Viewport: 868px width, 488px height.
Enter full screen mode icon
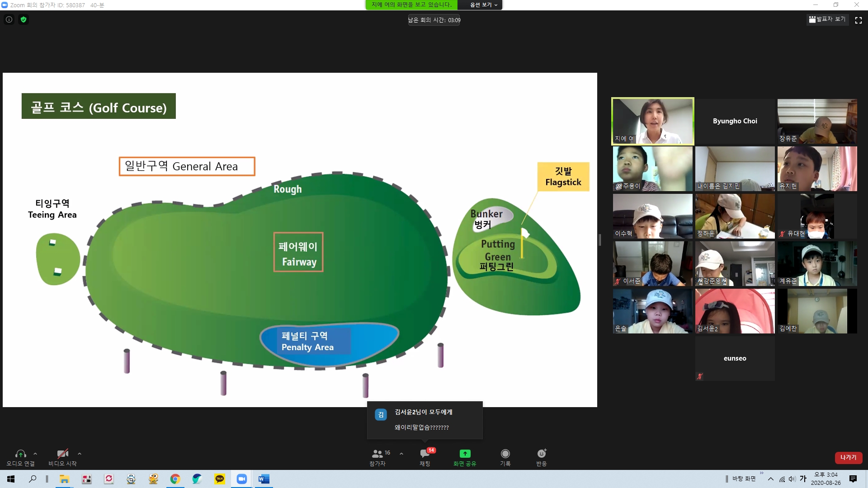(858, 20)
